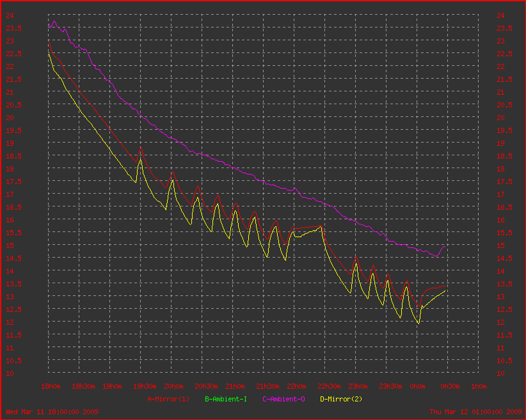The height and width of the screenshot is (420, 526).
Task: Click the left y-axis label 21
Action: coord(10,92)
